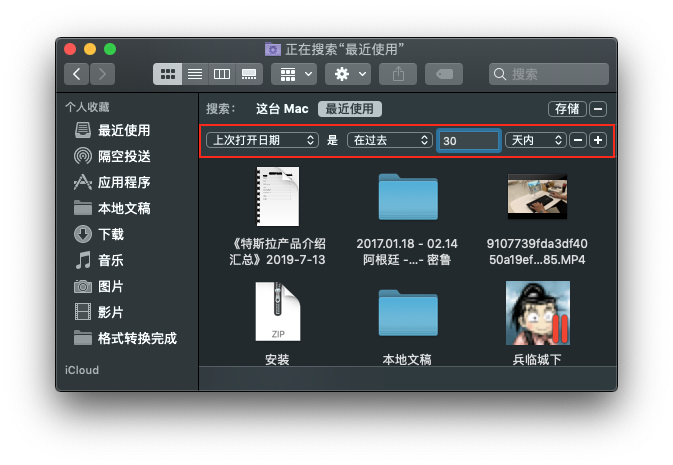Switch to icon view
673x465 pixels.
(x=167, y=74)
